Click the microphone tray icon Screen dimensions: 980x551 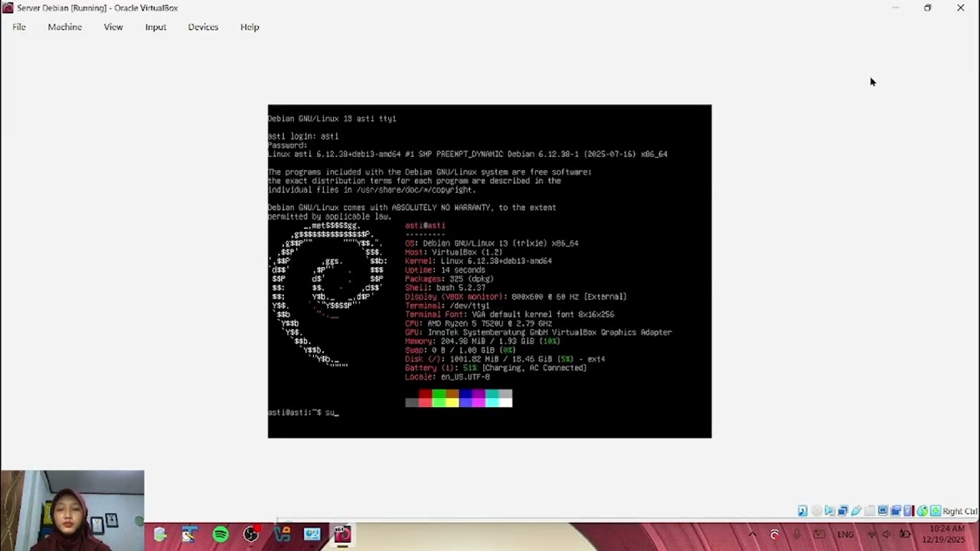coord(797,534)
